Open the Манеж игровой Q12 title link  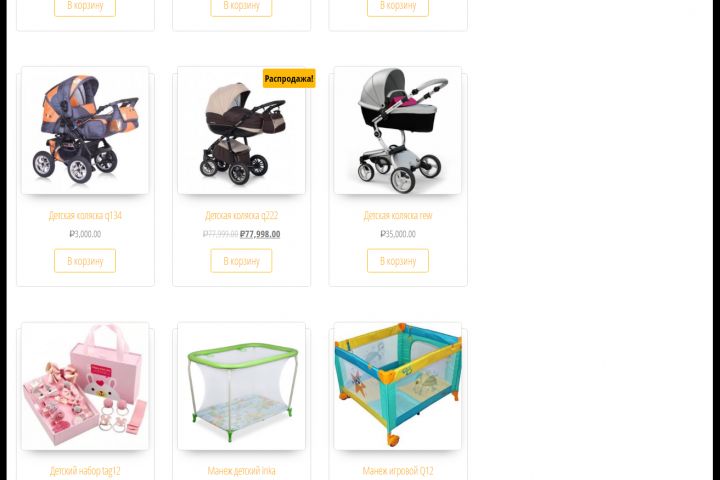(x=398, y=471)
